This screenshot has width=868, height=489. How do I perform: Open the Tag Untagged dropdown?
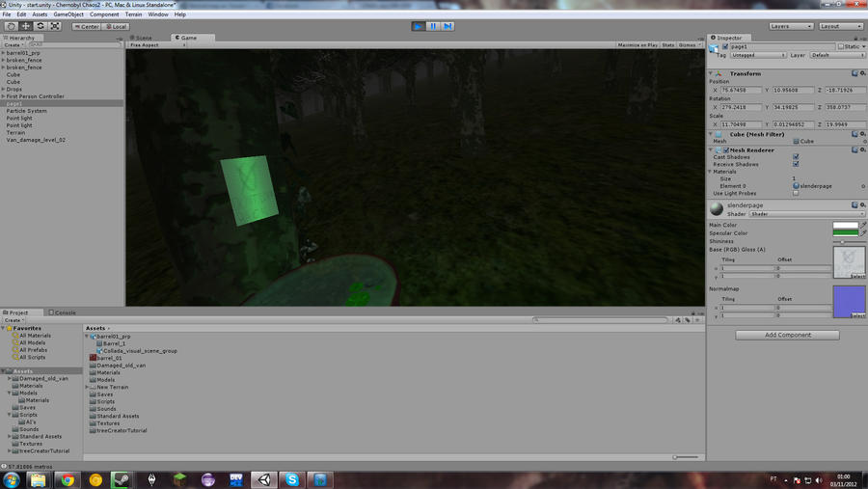[758, 55]
